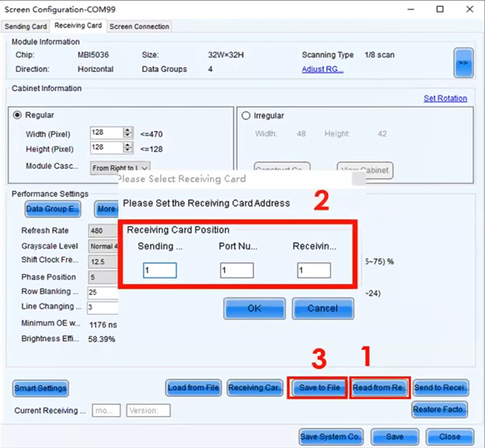Click the Save to File button
This screenshot has height=448, width=485.
click(319, 388)
